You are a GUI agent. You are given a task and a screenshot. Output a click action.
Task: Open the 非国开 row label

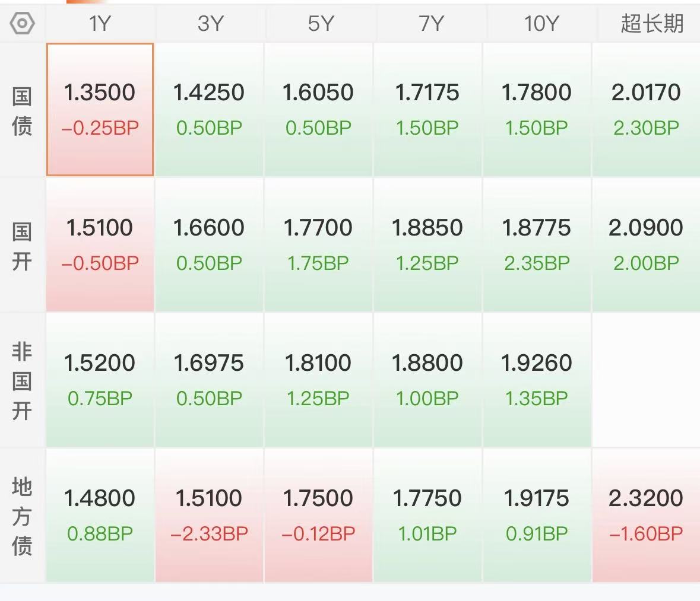(22, 381)
